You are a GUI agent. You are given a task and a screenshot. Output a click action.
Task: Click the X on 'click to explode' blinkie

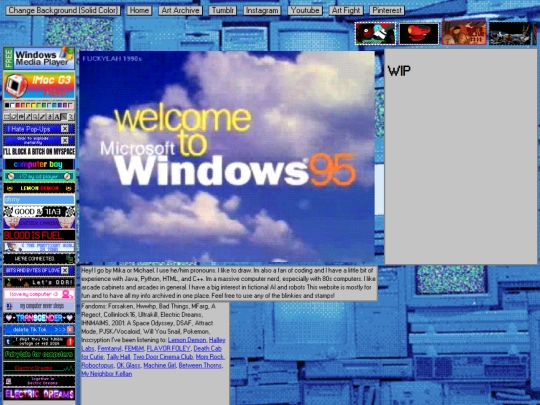point(65,141)
